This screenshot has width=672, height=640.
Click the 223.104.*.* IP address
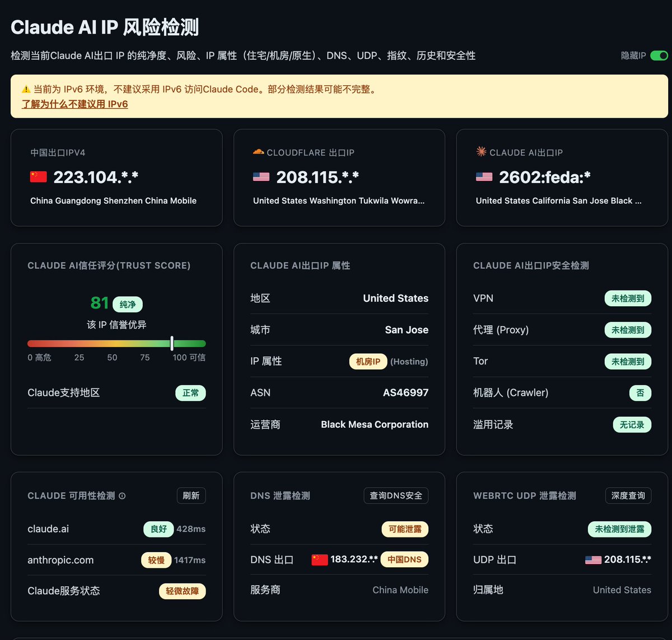[x=96, y=177]
